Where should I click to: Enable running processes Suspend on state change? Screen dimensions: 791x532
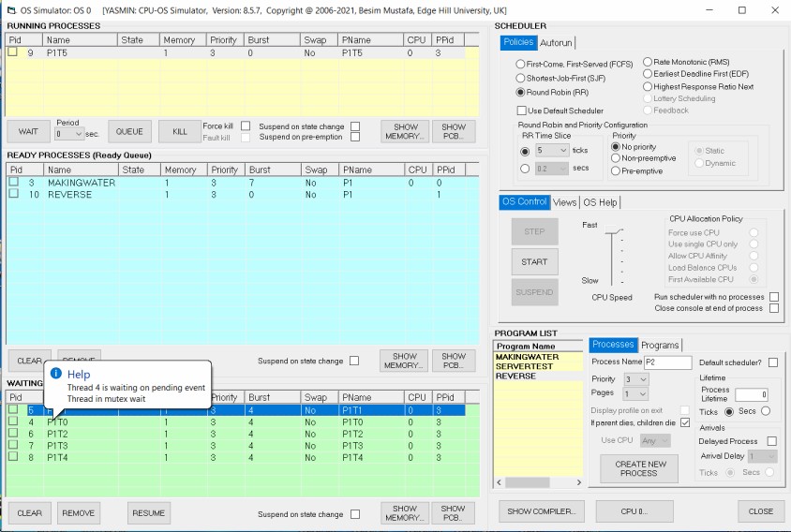(x=355, y=126)
